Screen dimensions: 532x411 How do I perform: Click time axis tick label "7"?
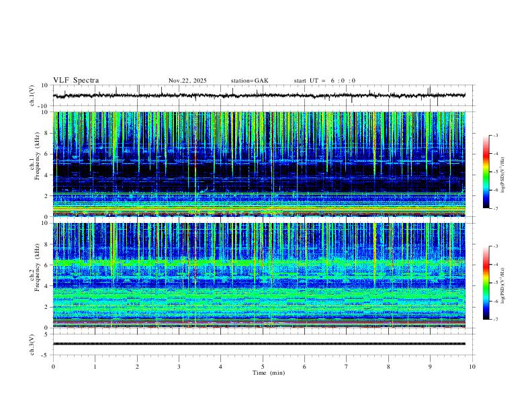click(347, 367)
